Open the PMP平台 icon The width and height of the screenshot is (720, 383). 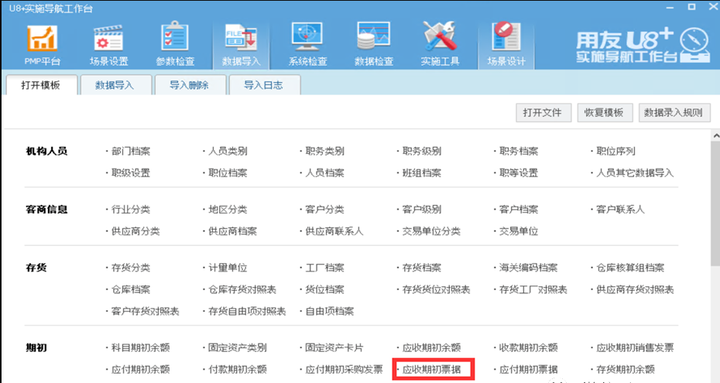click(42, 45)
